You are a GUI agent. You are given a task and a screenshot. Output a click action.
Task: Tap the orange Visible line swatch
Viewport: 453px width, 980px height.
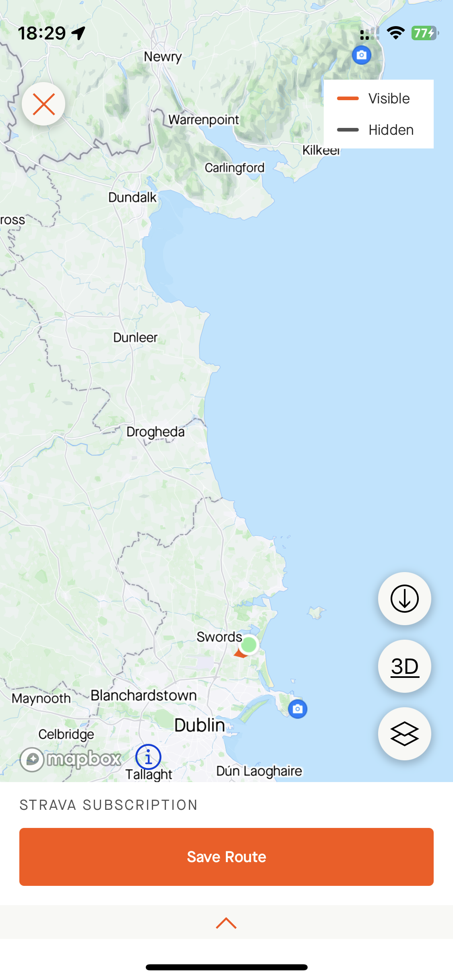click(x=348, y=99)
